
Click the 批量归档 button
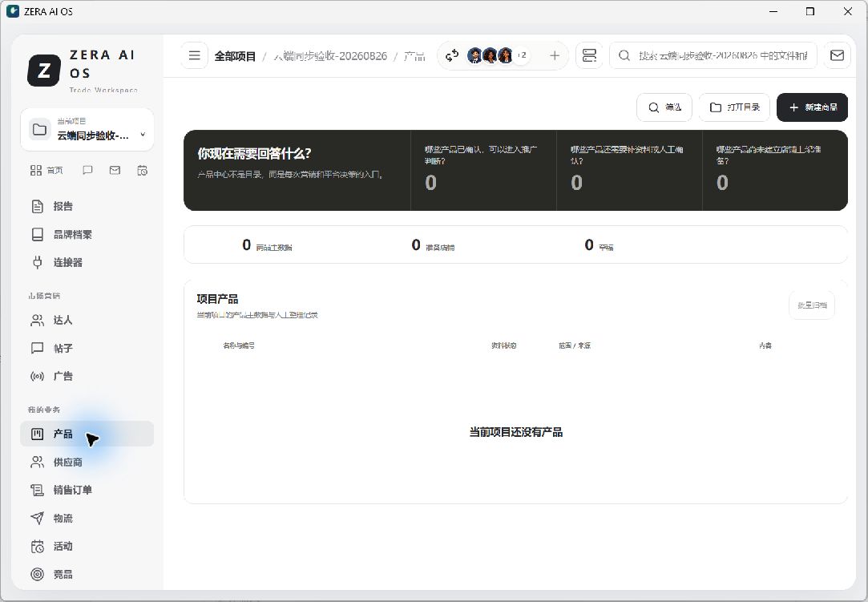pos(812,305)
